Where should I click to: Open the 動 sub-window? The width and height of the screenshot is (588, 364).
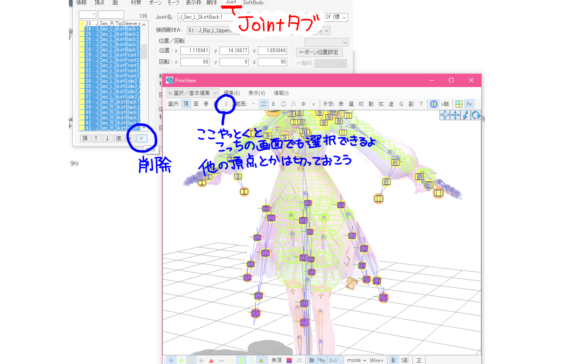pyautogui.click(x=371, y=104)
